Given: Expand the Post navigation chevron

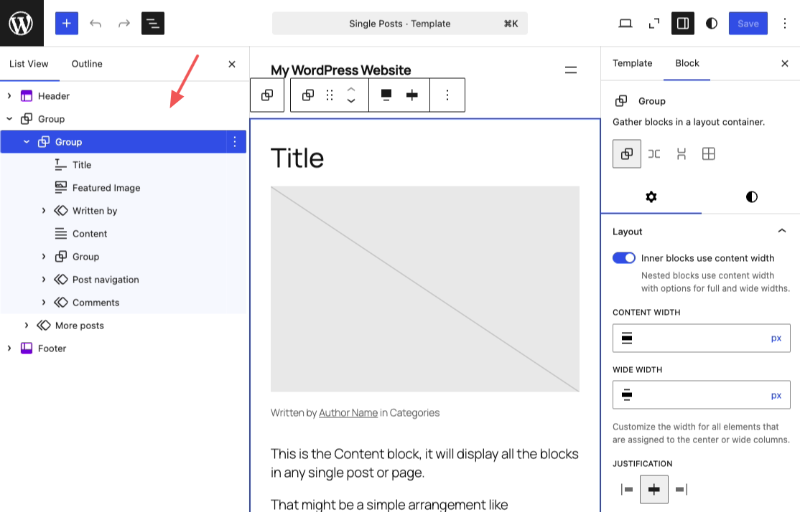Looking at the screenshot, I should coord(43,279).
